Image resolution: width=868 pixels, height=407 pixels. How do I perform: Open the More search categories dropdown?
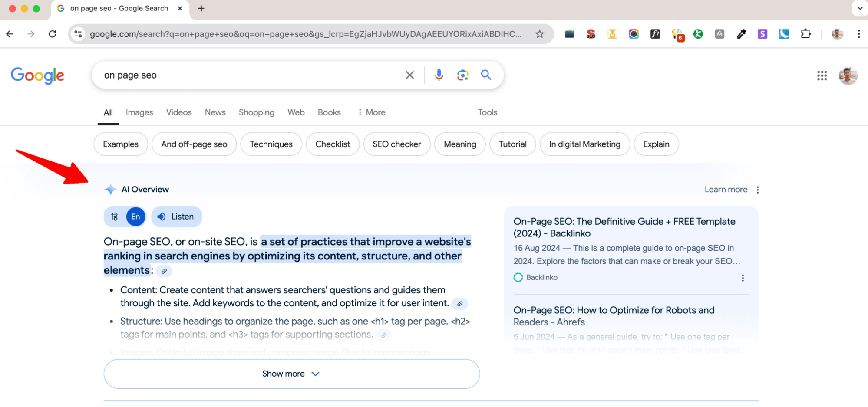point(371,112)
